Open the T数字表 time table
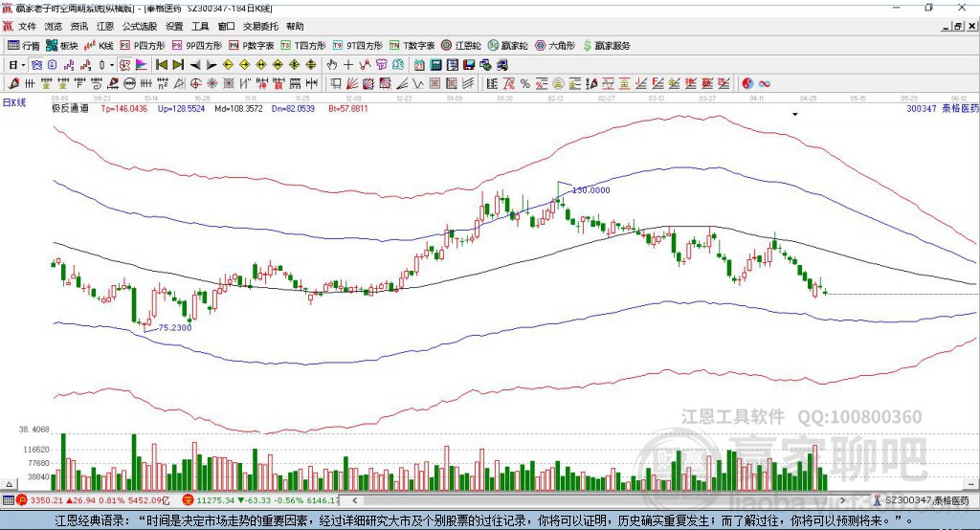This screenshot has width=980, height=530. [x=412, y=46]
